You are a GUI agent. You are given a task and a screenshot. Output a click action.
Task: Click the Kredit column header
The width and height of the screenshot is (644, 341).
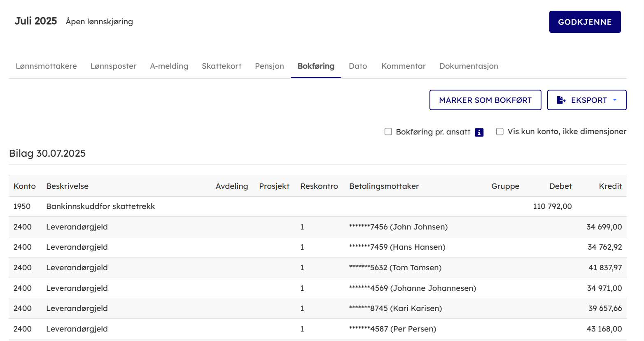610,186
